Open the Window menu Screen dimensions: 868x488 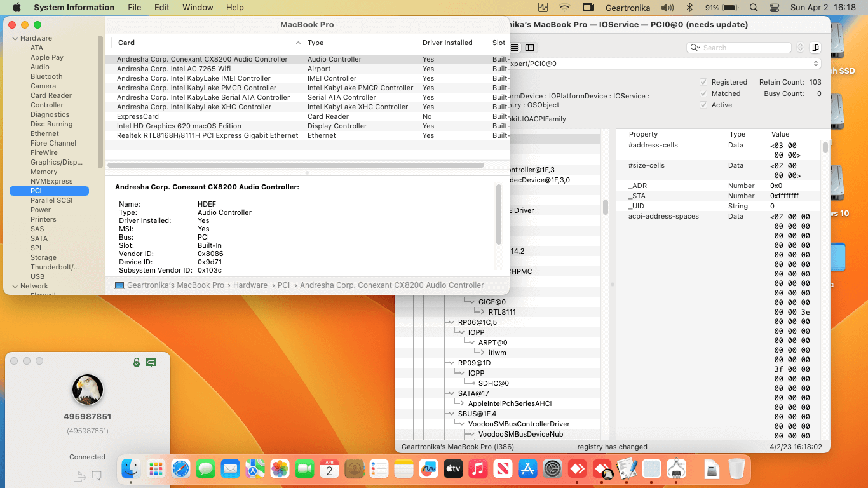click(198, 8)
